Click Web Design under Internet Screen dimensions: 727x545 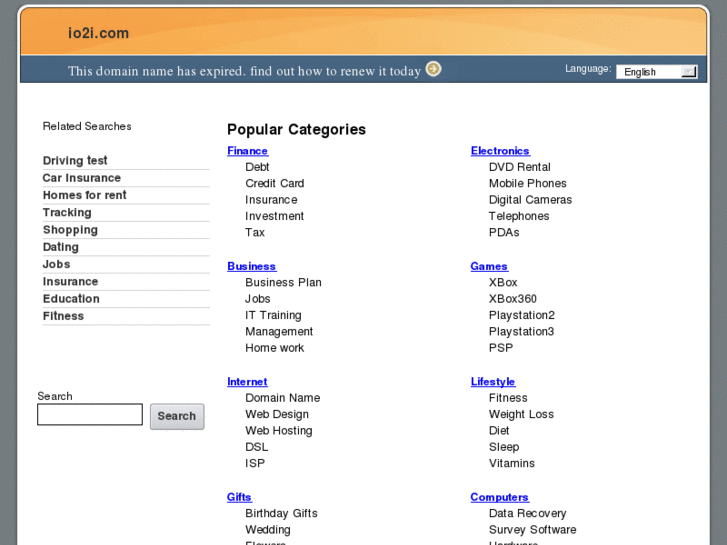[x=277, y=414]
